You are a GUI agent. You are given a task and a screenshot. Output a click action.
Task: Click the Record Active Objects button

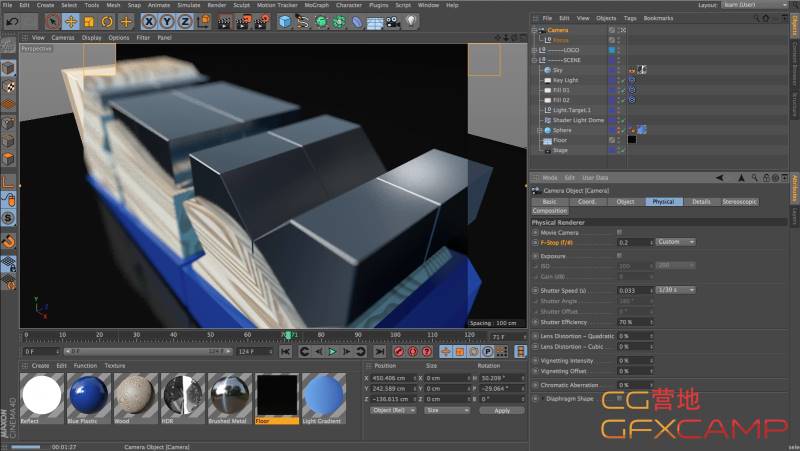click(398, 352)
